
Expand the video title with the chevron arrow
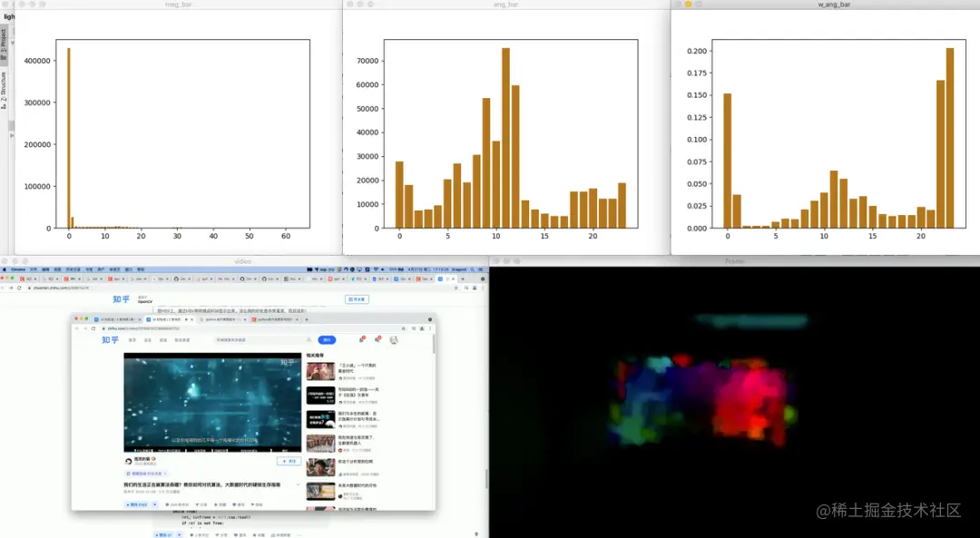(298, 484)
